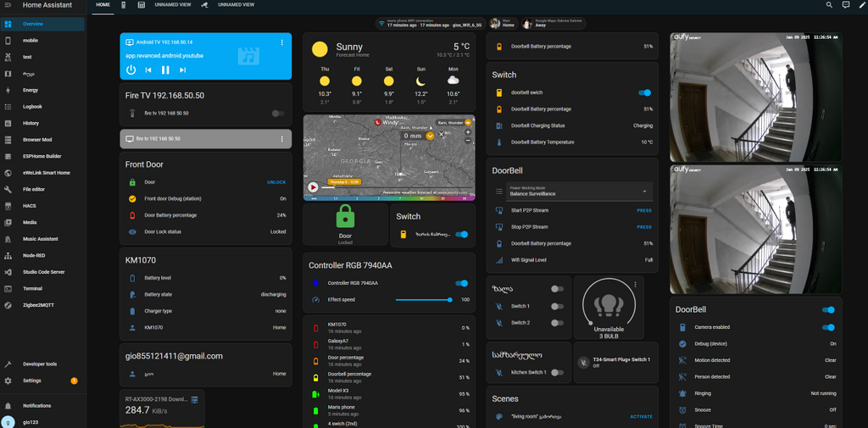Viewport: 868px width, 428px height.
Task: Click T34-Smart Plug+ Switch 1 tile
Action: [616, 363]
